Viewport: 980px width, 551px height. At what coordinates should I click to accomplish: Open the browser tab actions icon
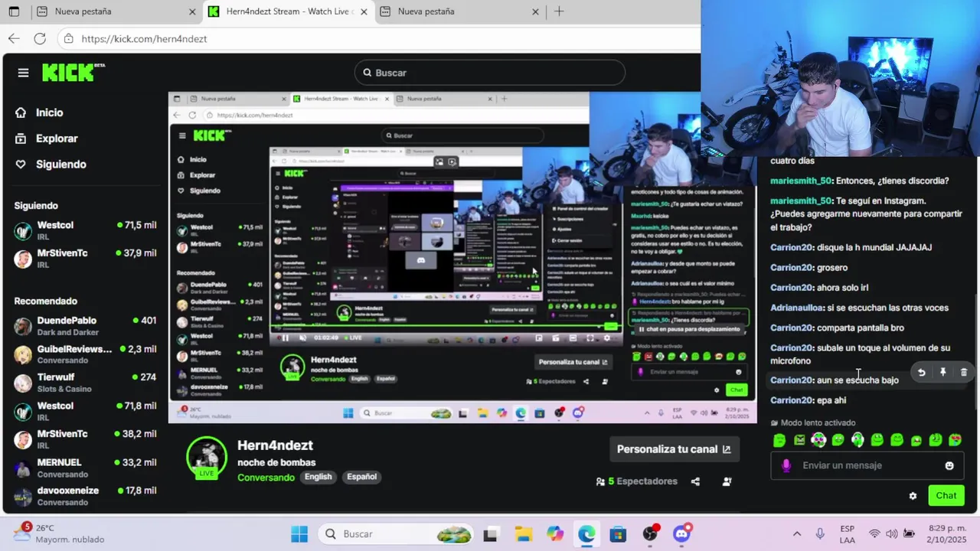pyautogui.click(x=14, y=11)
